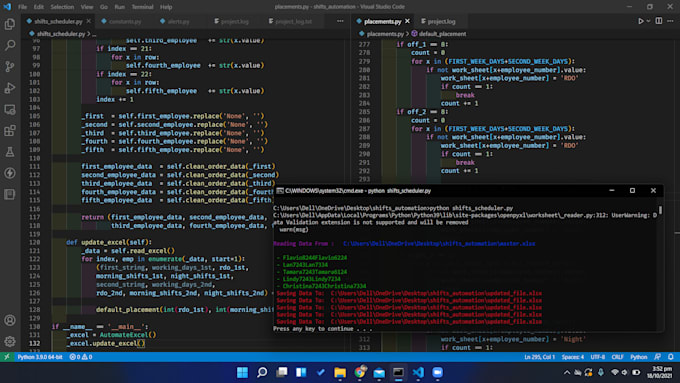Viewport: 680px width, 383px height.
Task: Click line number 285 in right editor
Action: click(364, 111)
